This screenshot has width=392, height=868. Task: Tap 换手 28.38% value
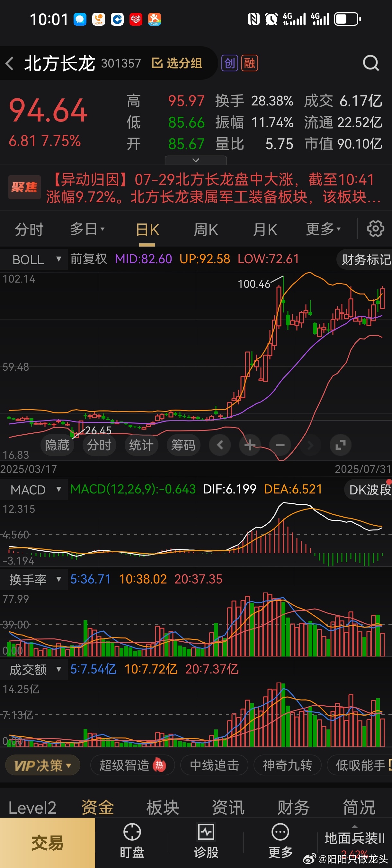click(x=254, y=101)
